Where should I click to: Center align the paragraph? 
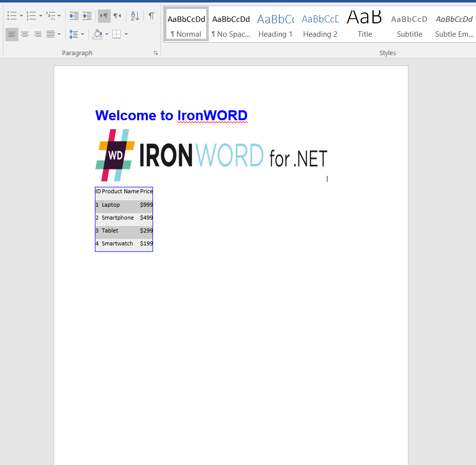click(x=25, y=34)
